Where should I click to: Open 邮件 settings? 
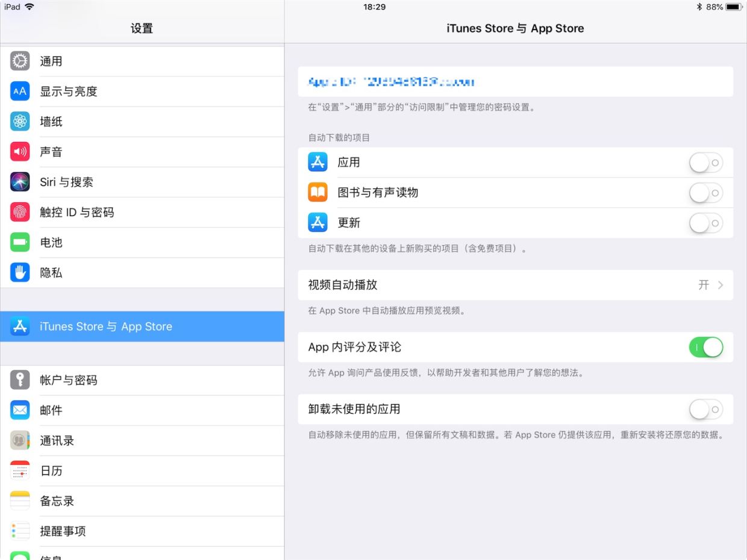(x=142, y=410)
